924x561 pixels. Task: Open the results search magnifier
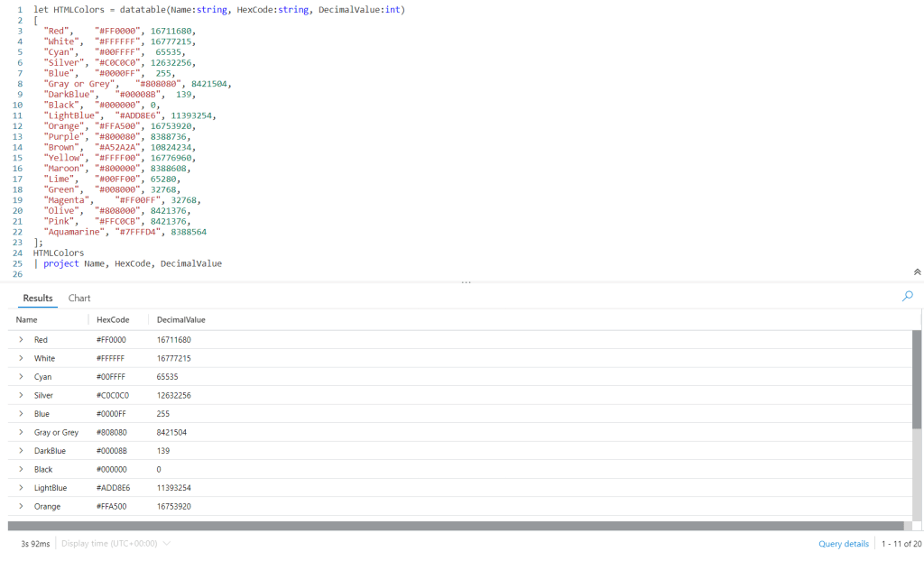coord(907,296)
